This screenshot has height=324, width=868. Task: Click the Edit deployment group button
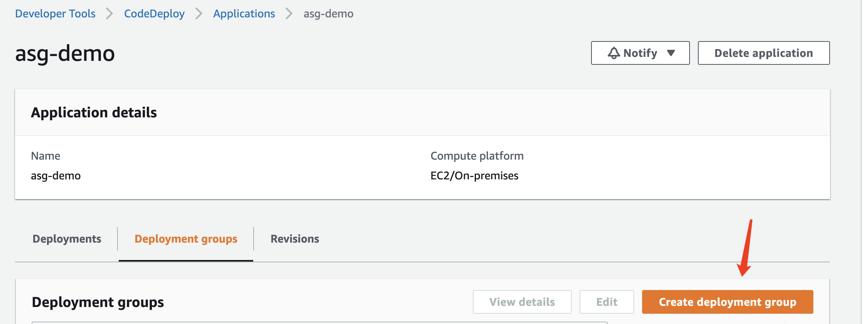click(x=606, y=302)
